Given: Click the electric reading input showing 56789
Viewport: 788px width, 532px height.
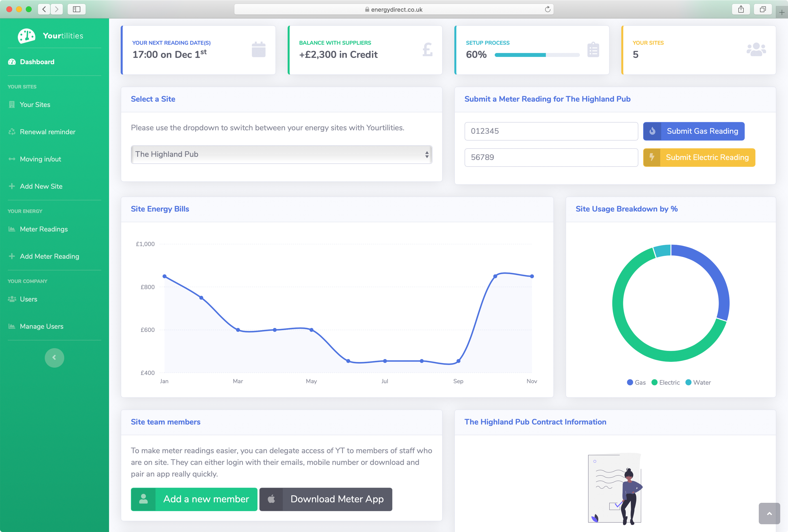Looking at the screenshot, I should (x=551, y=157).
